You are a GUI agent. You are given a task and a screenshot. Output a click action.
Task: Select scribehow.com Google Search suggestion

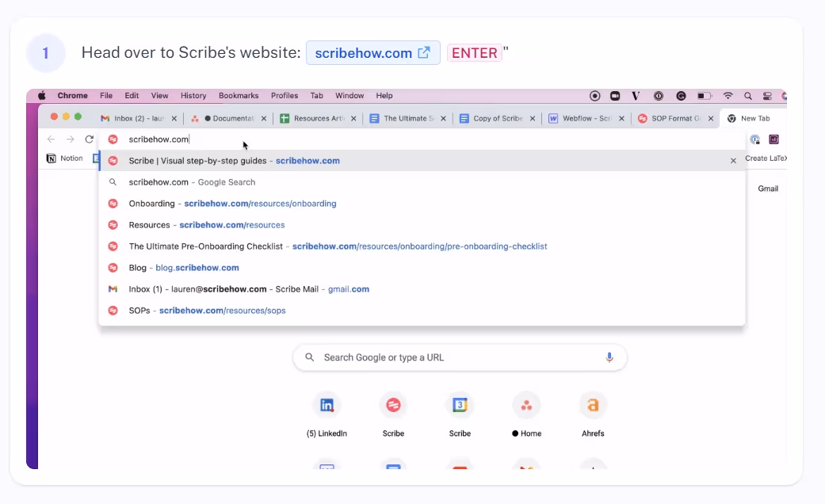click(422, 182)
